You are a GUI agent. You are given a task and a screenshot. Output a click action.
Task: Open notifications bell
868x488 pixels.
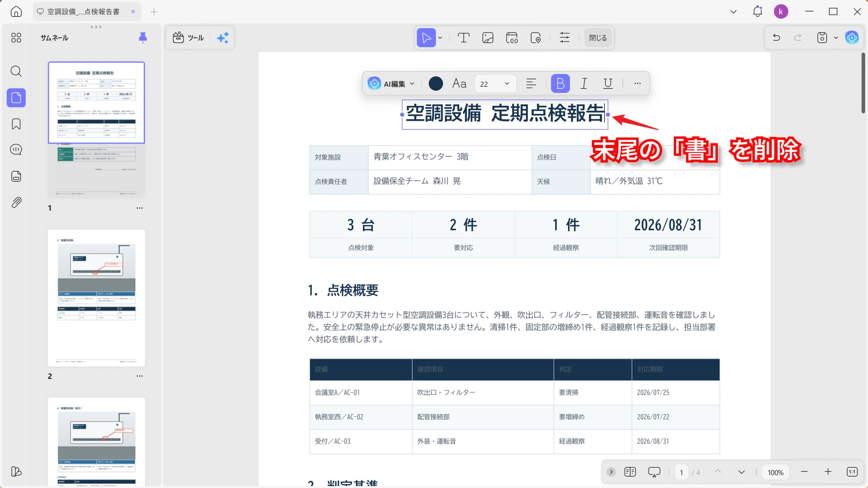[x=757, y=11]
